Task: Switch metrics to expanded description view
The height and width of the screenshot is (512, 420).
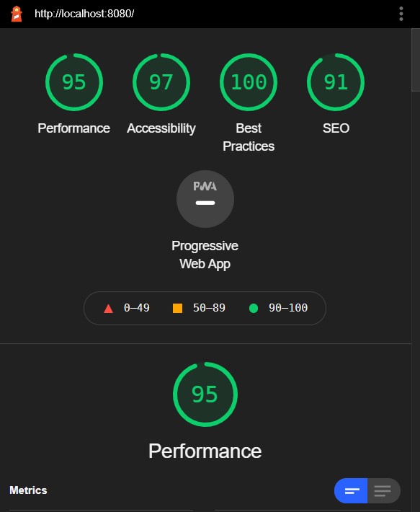Action: tap(383, 491)
